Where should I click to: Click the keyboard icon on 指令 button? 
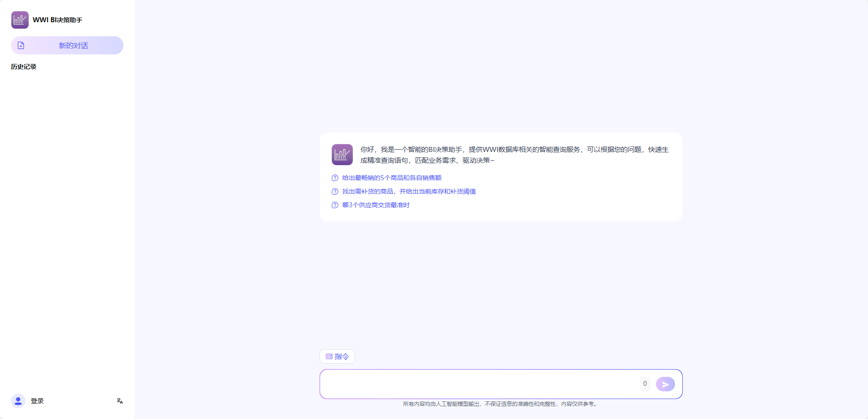[x=329, y=356]
